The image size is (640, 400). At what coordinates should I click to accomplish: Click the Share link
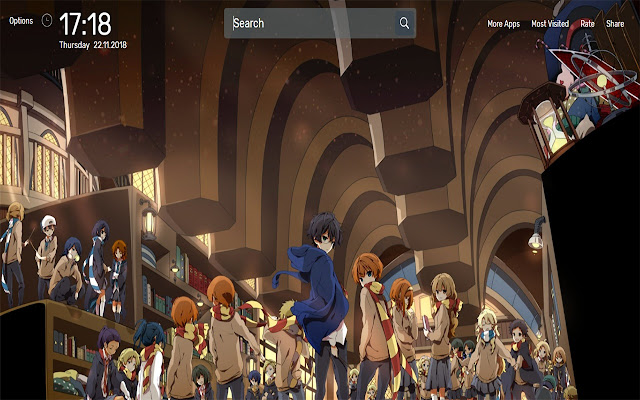point(615,24)
